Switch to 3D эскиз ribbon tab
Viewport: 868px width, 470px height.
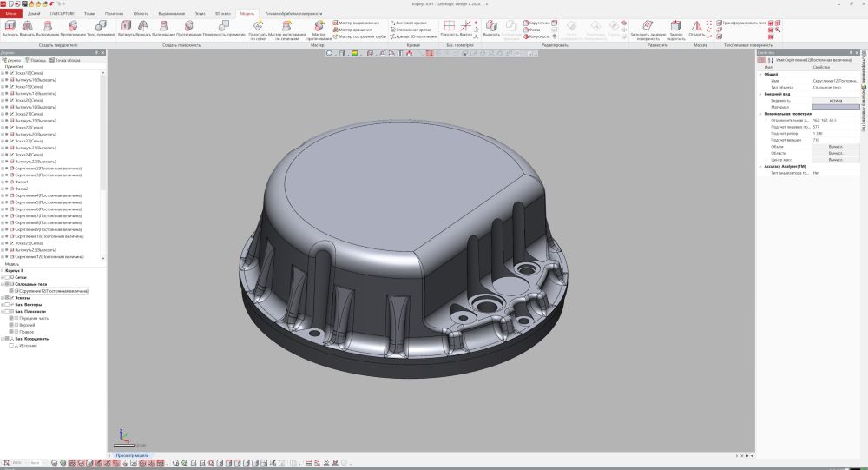(222, 13)
